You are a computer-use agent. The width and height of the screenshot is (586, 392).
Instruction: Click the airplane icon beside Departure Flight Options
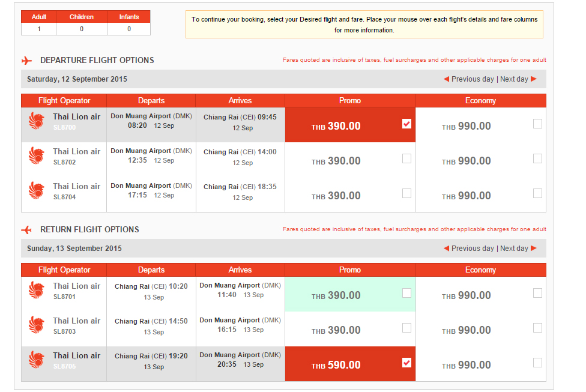coord(26,60)
